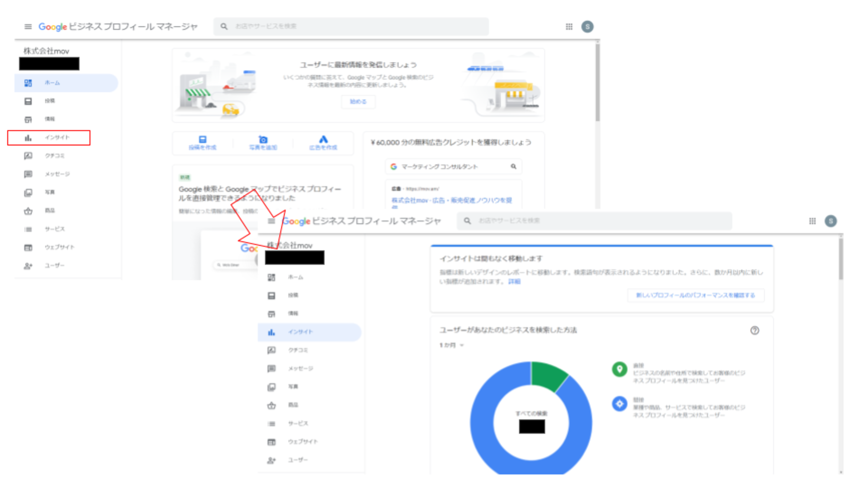Click 詳細 link in insights notice
Image resolution: width=868 pixels, height=488 pixels.
514,281
